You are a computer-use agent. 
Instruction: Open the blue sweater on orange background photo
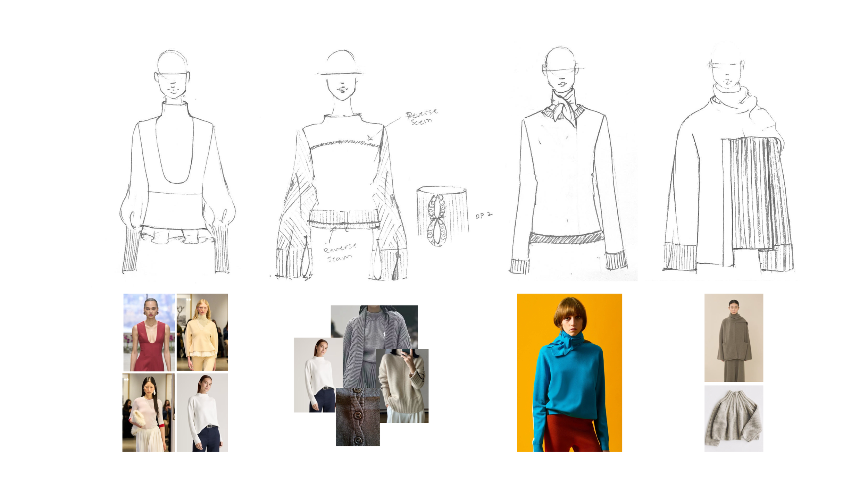click(x=569, y=372)
